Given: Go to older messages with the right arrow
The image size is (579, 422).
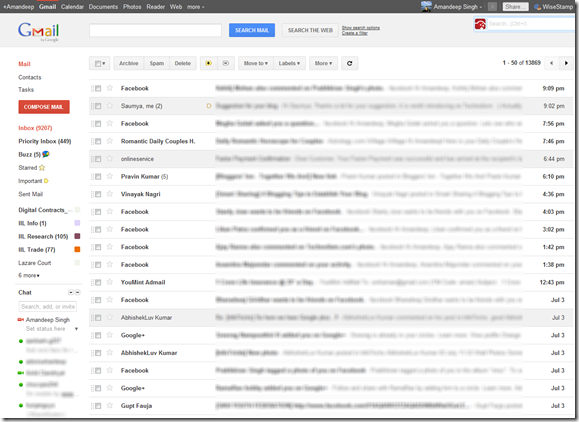Looking at the screenshot, I should click(566, 63).
